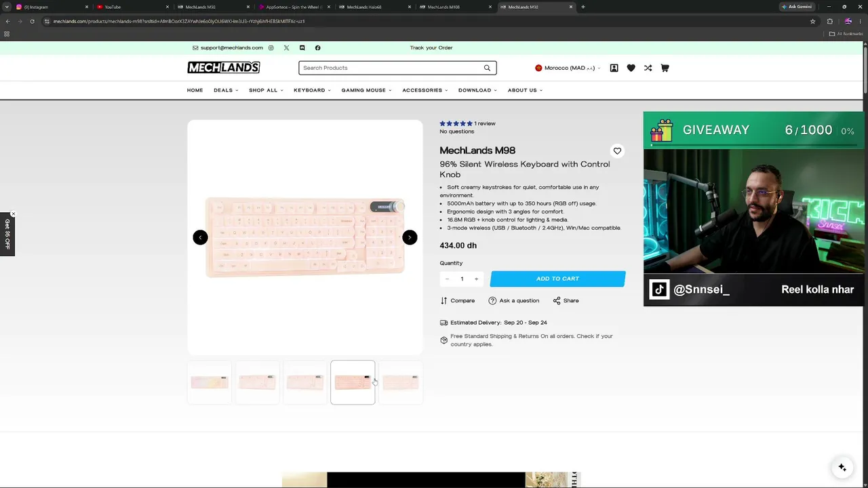Open the Track your Order link
868x488 pixels.
tap(431, 48)
